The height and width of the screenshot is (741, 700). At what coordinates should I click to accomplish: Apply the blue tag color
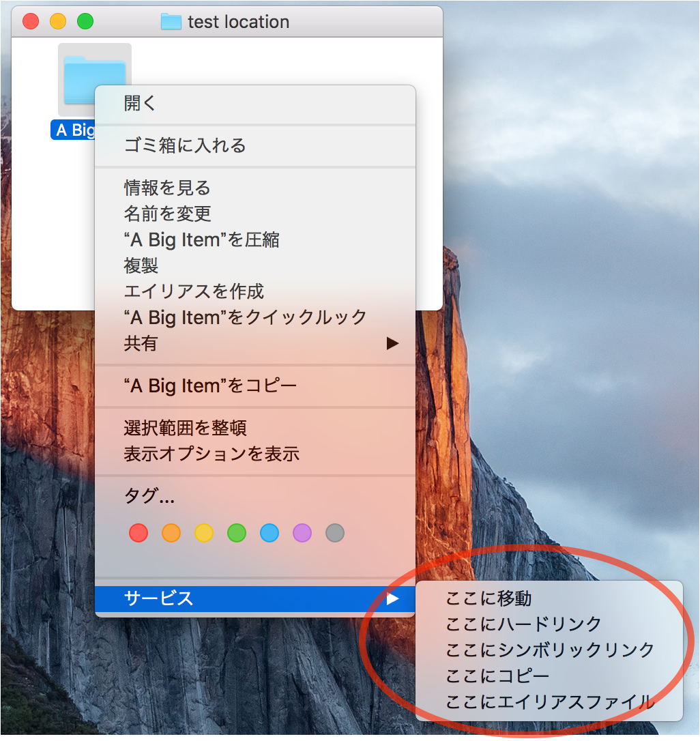269,533
